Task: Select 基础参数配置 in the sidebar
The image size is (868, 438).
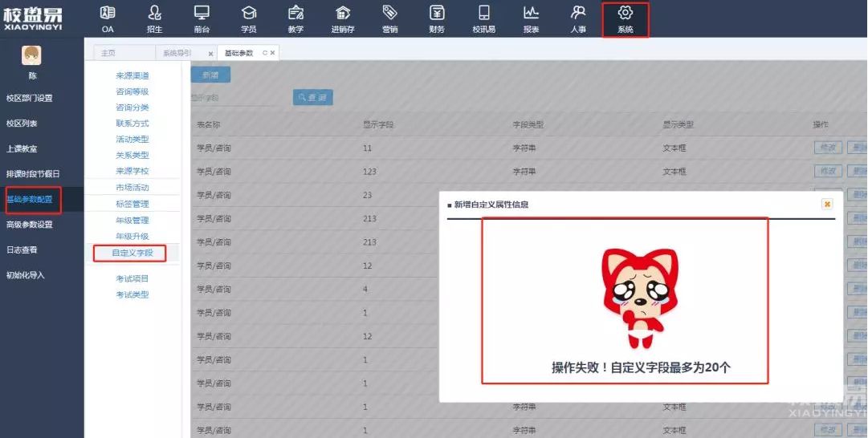Action: (x=30, y=199)
